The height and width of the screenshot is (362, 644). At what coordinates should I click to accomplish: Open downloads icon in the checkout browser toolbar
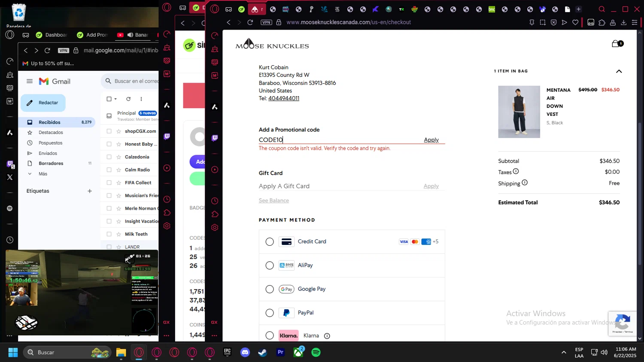pos(624,22)
